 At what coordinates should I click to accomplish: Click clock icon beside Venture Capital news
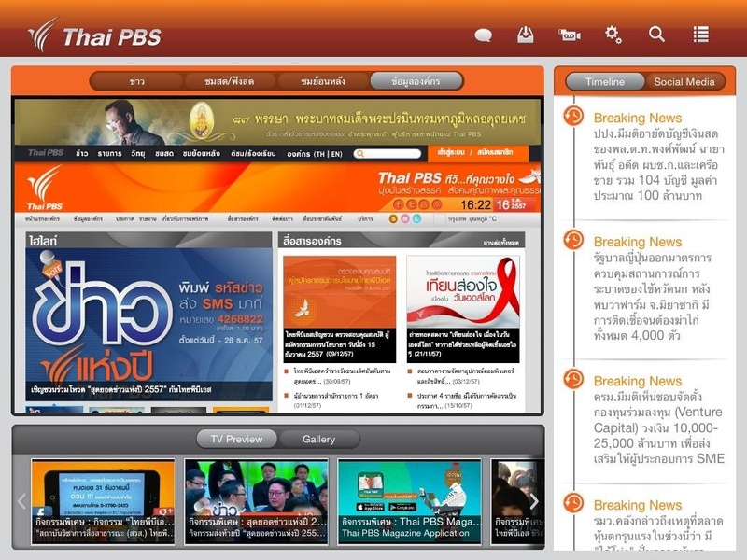tap(573, 379)
